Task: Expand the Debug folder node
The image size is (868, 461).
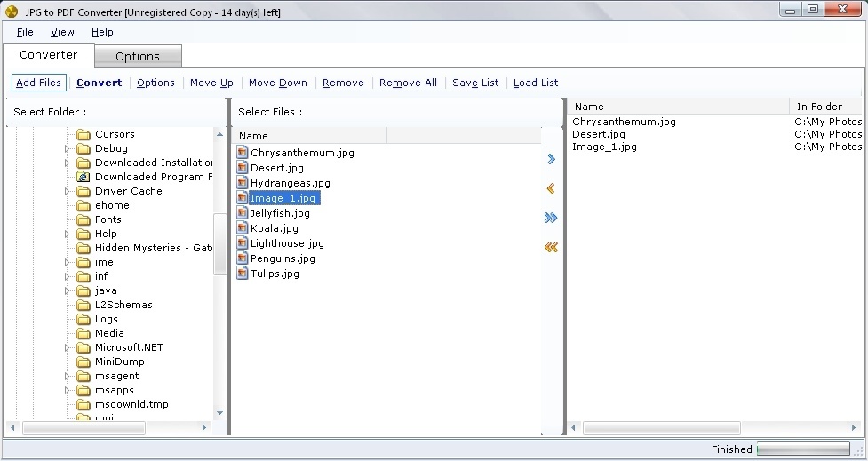Action: [x=67, y=148]
